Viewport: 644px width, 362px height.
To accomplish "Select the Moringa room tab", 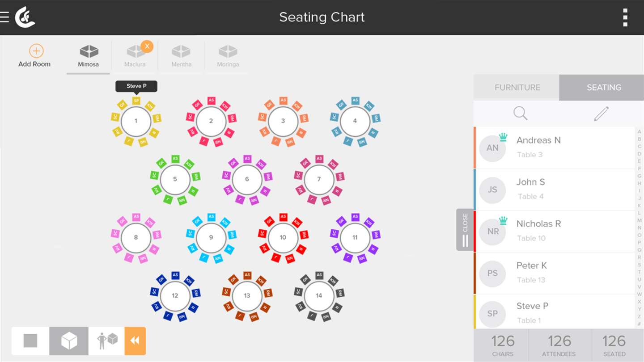I will (x=228, y=55).
